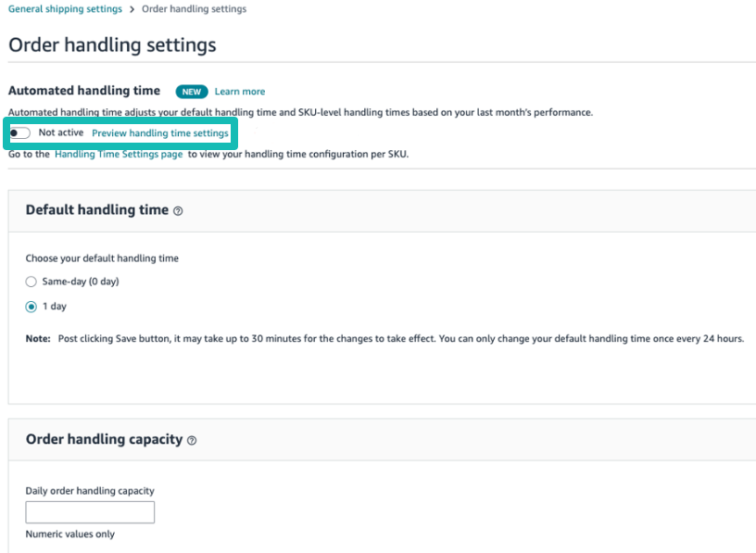The width and height of the screenshot is (756, 553).
Task: Click the breadcrumb chevron separator
Action: coord(132,8)
